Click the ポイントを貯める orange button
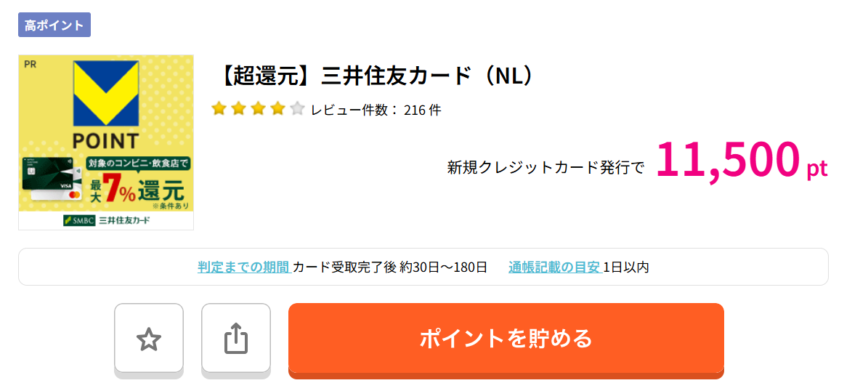This screenshot has height=391, width=868. (x=506, y=339)
